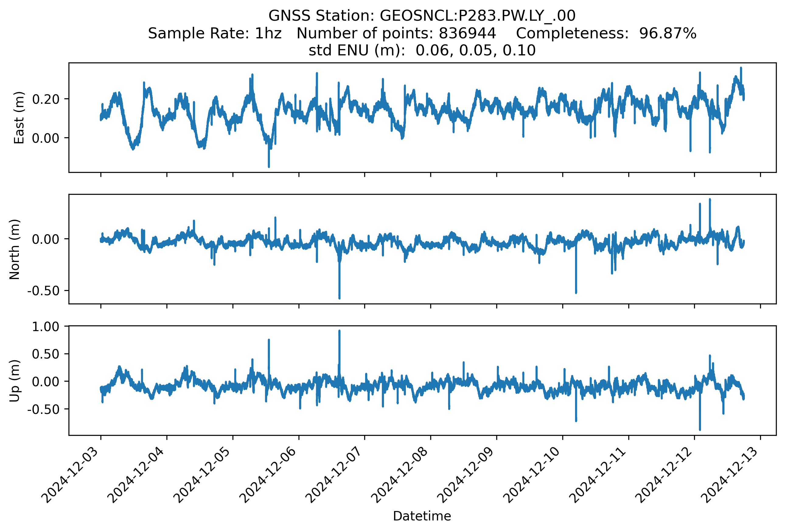
Task: Click the Completeness 96.87% text
Action: [606, 33]
